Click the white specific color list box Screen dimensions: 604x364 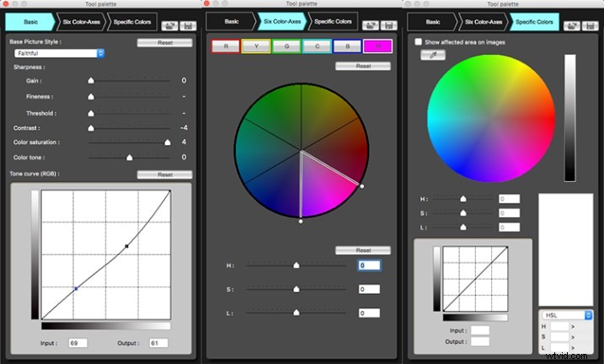565,249
